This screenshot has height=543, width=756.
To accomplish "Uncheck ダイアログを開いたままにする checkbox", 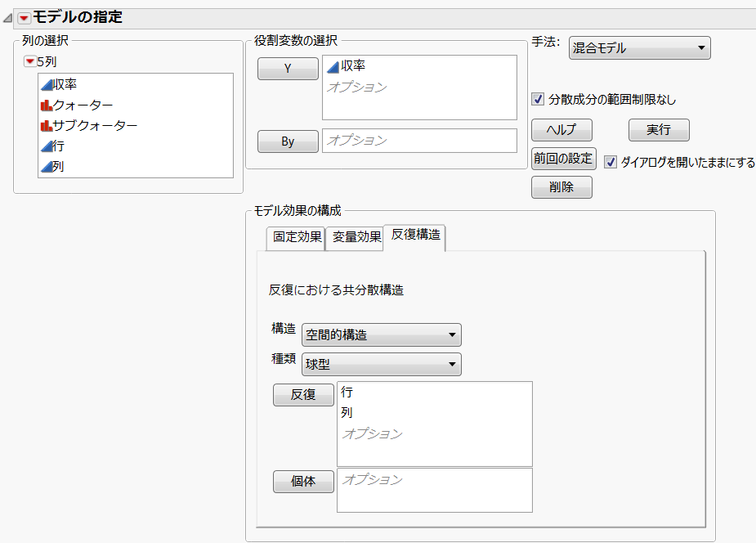I will 611,162.
